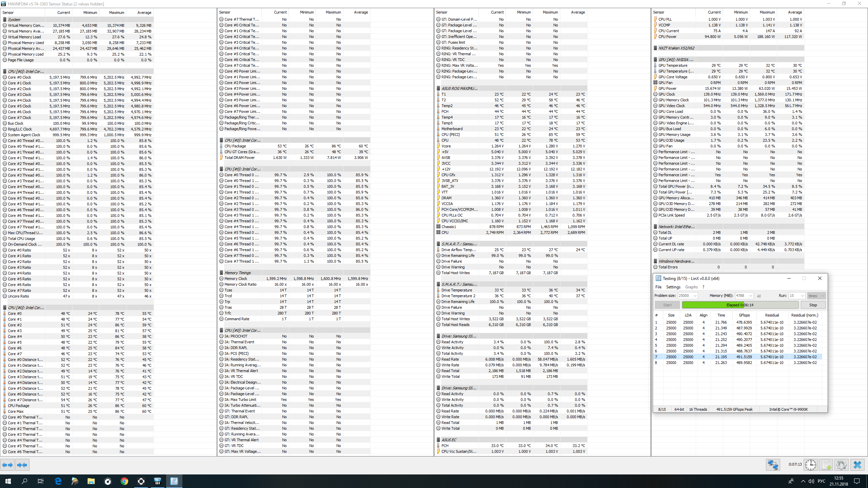Image resolution: width=868 pixels, height=488 pixels.
Task: Reset elapsed time with the clock icon
Action: tap(811, 465)
